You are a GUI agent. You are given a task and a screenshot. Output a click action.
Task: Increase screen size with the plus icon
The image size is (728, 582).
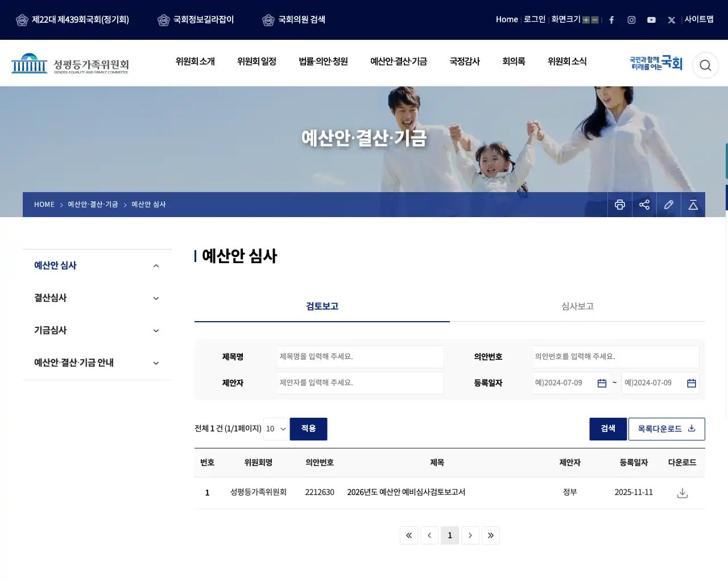tap(586, 20)
